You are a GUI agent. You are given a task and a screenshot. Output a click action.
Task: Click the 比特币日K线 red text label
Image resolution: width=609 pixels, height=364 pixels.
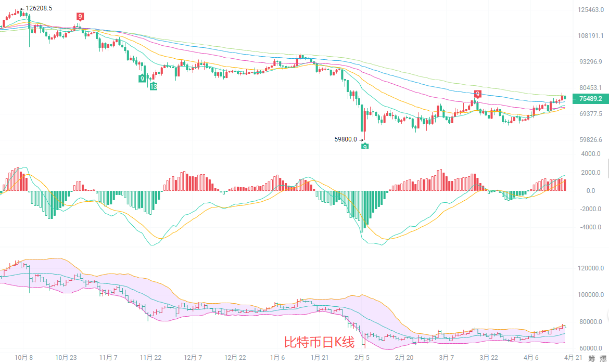tap(319, 342)
